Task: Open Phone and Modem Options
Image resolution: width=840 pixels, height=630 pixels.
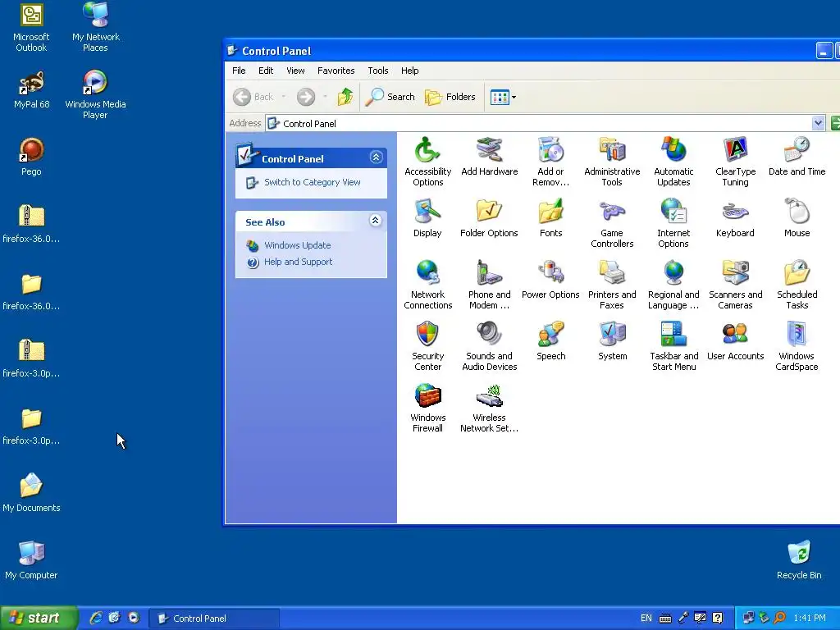Action: coord(489,284)
